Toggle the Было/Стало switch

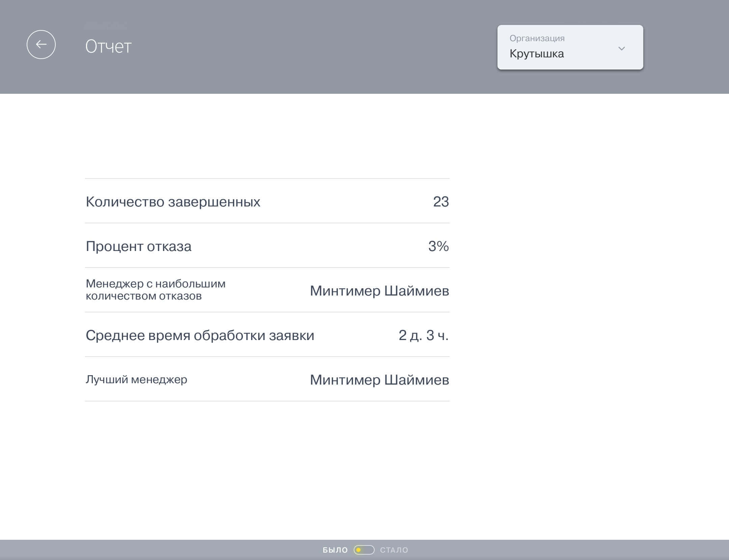pos(364,550)
